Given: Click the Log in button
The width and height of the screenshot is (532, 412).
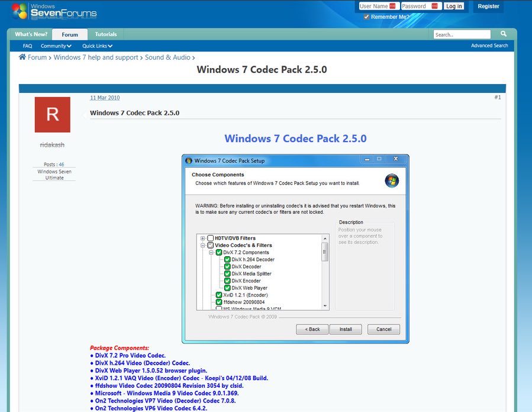Looking at the screenshot, I should pos(454,6).
